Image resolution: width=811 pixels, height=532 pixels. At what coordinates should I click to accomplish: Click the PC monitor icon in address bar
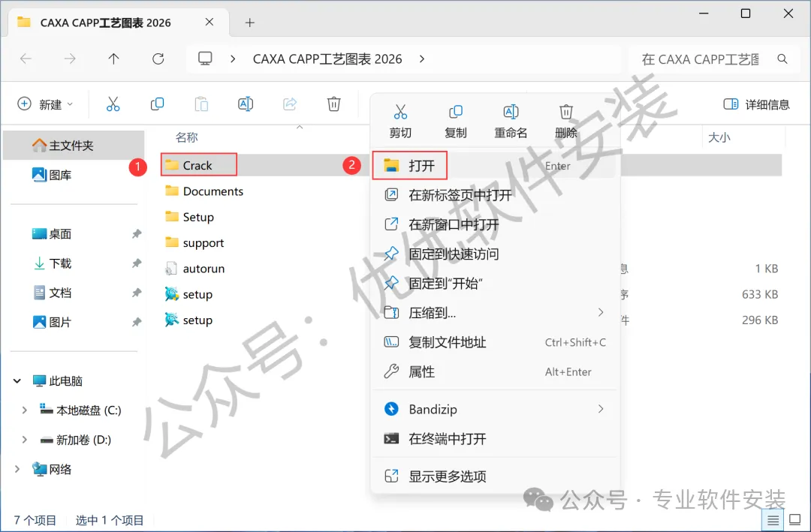205,59
